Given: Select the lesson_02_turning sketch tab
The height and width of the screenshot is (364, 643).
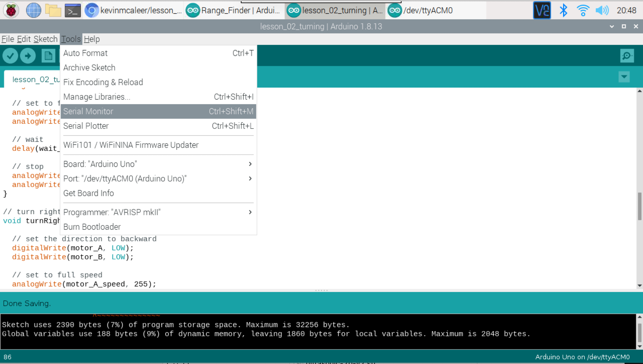Looking at the screenshot, I should [x=32, y=79].
